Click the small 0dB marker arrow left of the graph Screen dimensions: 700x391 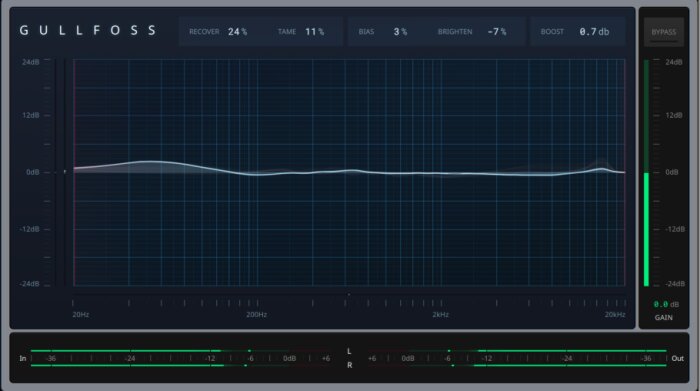point(65,171)
